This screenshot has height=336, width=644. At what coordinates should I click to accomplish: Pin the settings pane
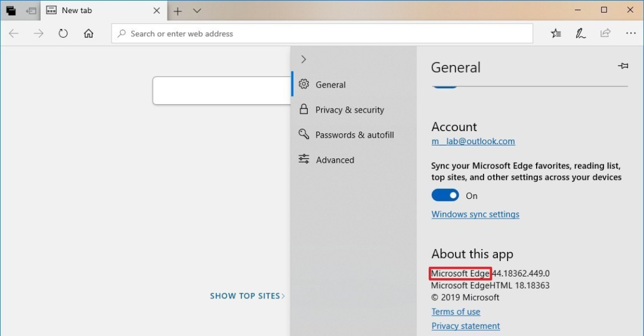tap(623, 66)
